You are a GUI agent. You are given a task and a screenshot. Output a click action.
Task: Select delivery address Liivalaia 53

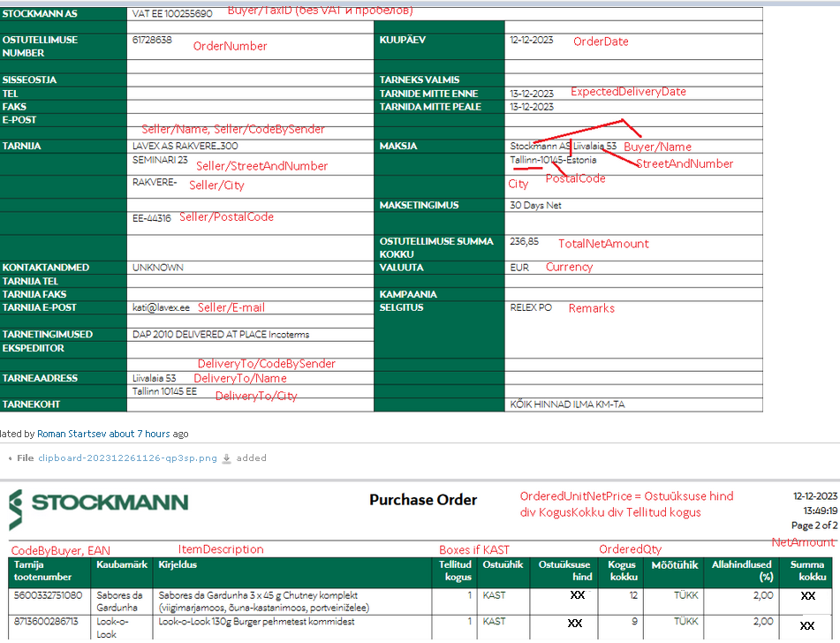155,378
